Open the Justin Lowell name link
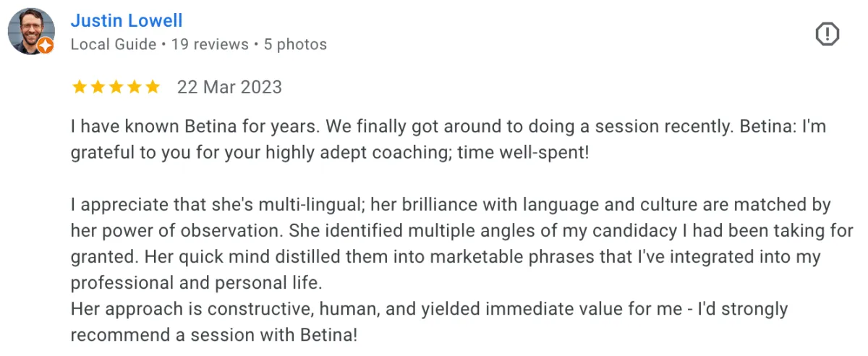This screenshot has height=356, width=868. tap(127, 21)
